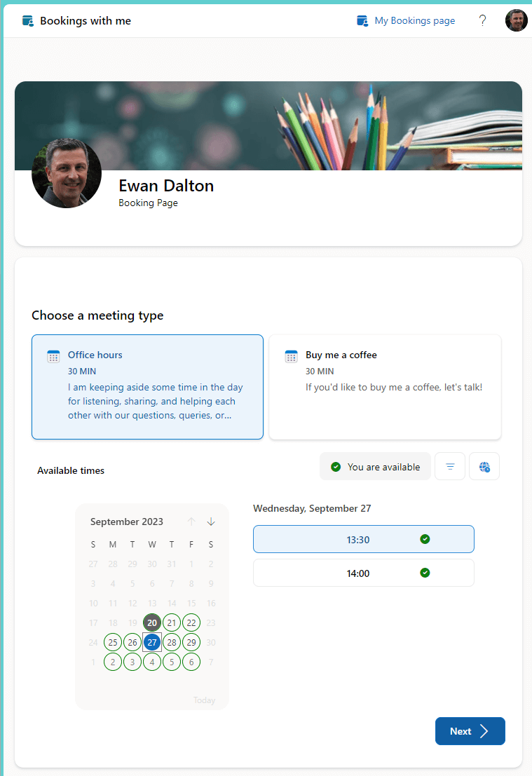Open the account profile picture menu
Image resolution: width=532 pixels, height=776 pixels.
pos(516,20)
